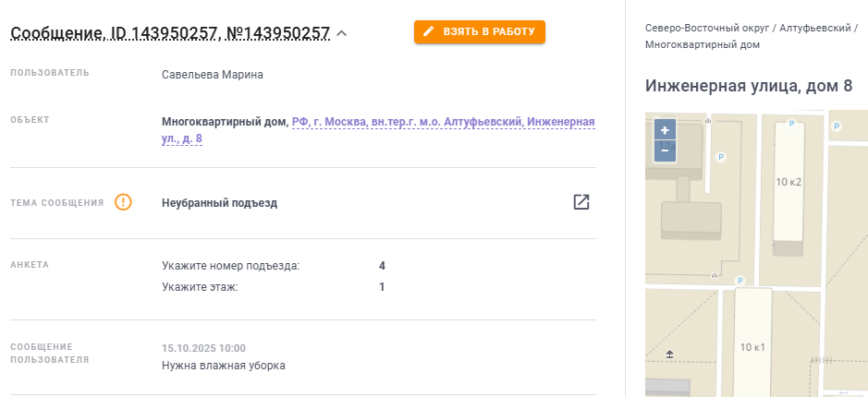Click building 10 к1 on the map
The width and height of the screenshot is (868, 397).
(x=752, y=346)
